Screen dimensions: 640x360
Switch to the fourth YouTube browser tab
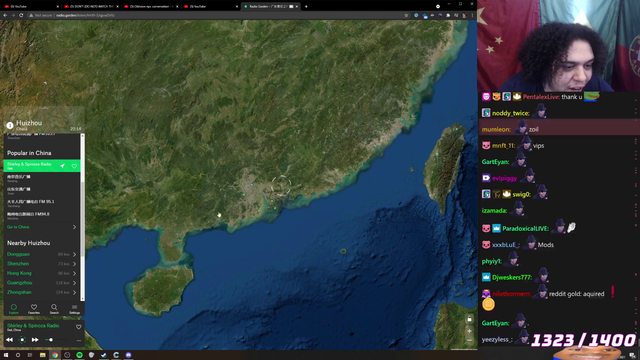point(211,7)
